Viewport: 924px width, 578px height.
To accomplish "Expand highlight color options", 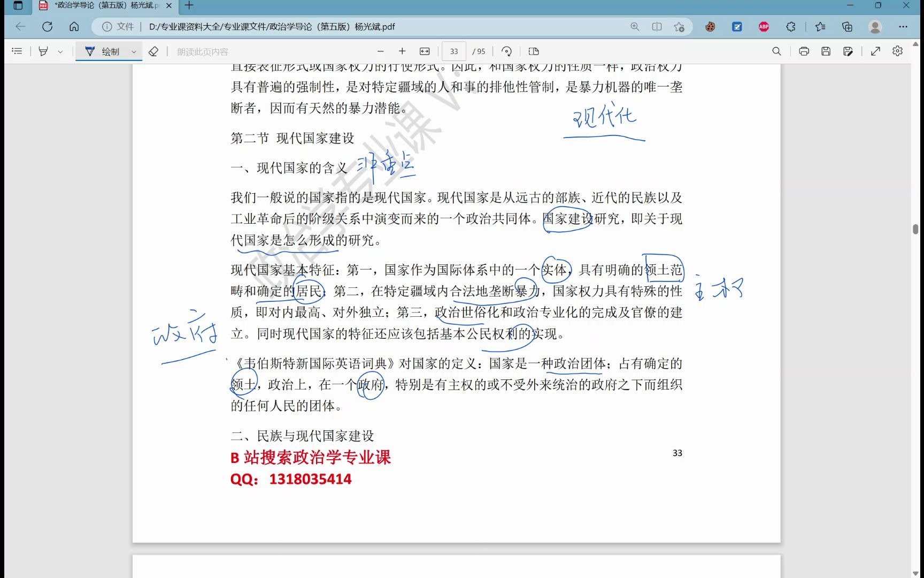I will point(60,52).
